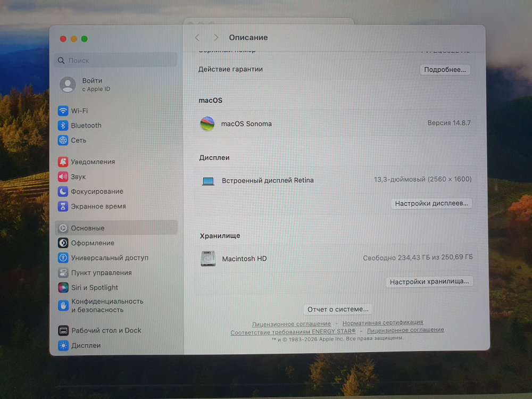Open the bottom-right Лицензионное соглашение link

pos(405,330)
